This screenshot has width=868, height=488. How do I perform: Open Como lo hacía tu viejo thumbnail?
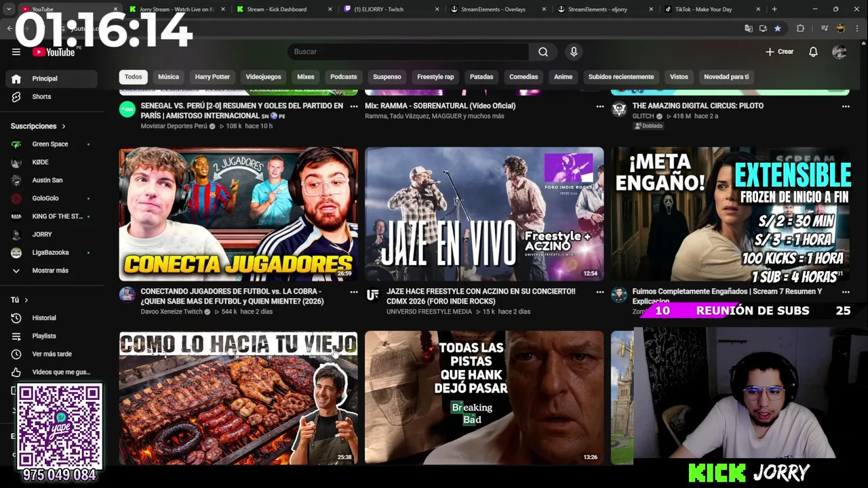tap(239, 398)
